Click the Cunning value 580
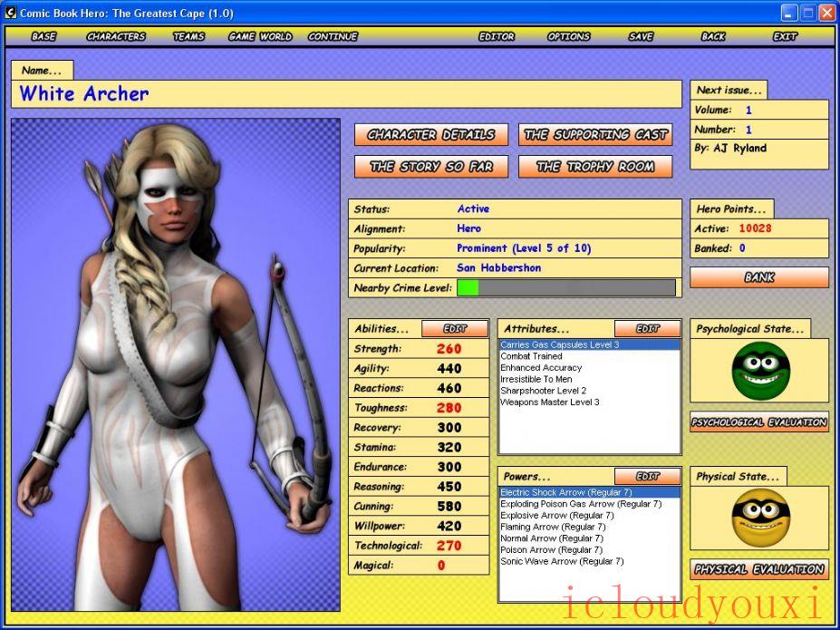 click(x=449, y=506)
